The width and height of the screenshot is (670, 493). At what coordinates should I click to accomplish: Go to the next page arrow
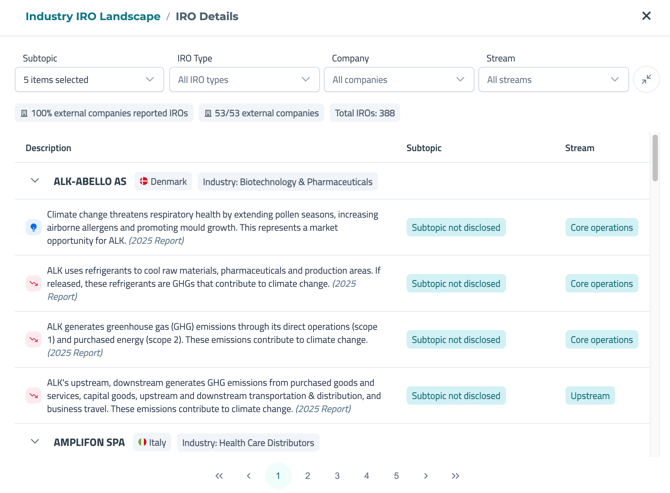pyautogui.click(x=426, y=476)
